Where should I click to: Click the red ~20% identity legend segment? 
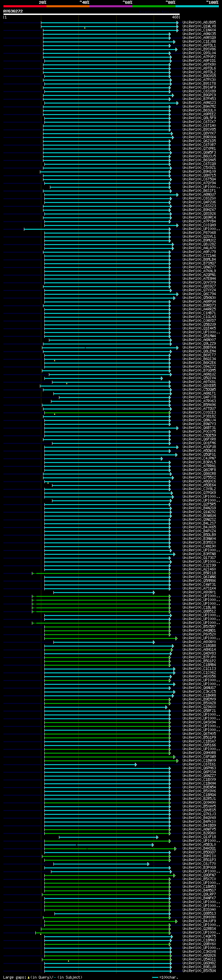click(25, 6)
